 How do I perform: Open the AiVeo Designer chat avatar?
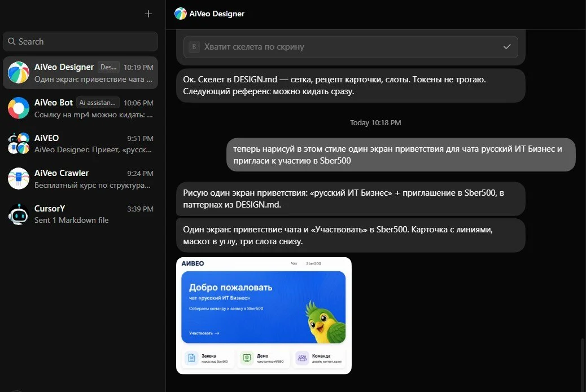coord(18,72)
